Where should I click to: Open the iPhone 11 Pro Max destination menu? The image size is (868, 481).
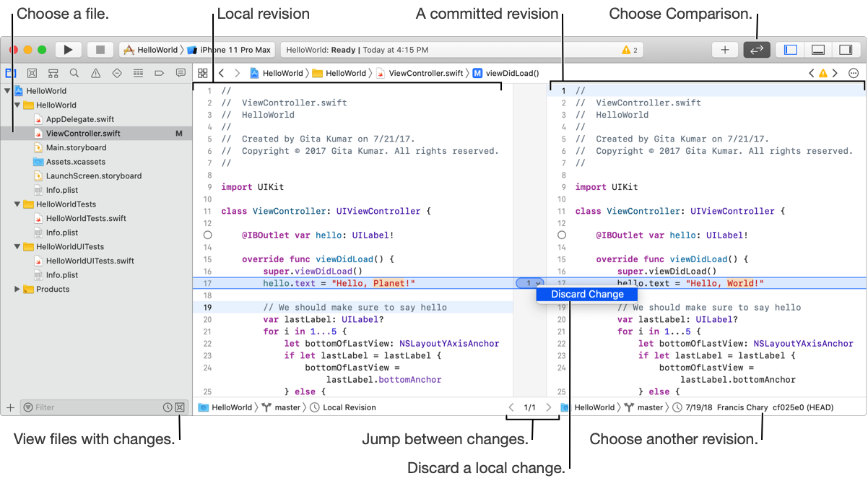229,50
